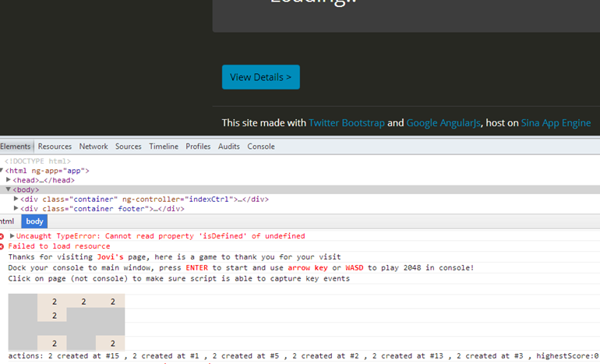Open the Network tab
The width and height of the screenshot is (600, 364).
click(94, 147)
